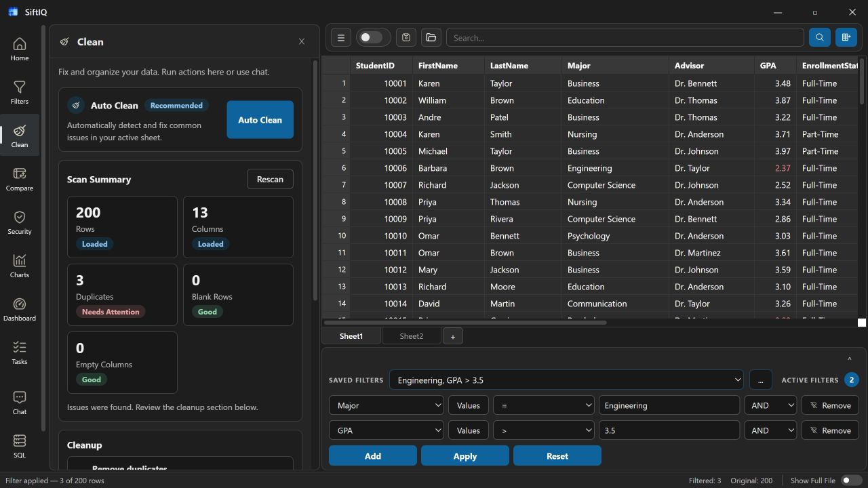This screenshot has width=868, height=488.
Task: Click the Active Filters count badge
Action: (x=852, y=380)
